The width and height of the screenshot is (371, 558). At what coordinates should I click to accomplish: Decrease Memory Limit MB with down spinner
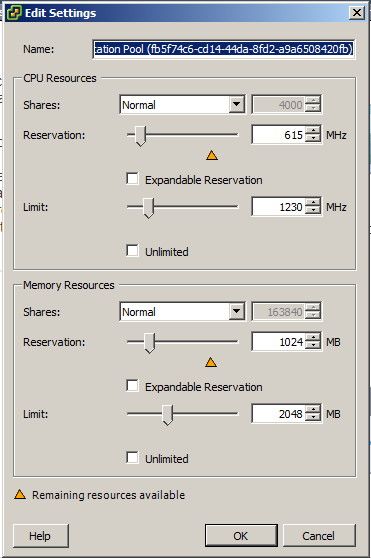(x=313, y=418)
